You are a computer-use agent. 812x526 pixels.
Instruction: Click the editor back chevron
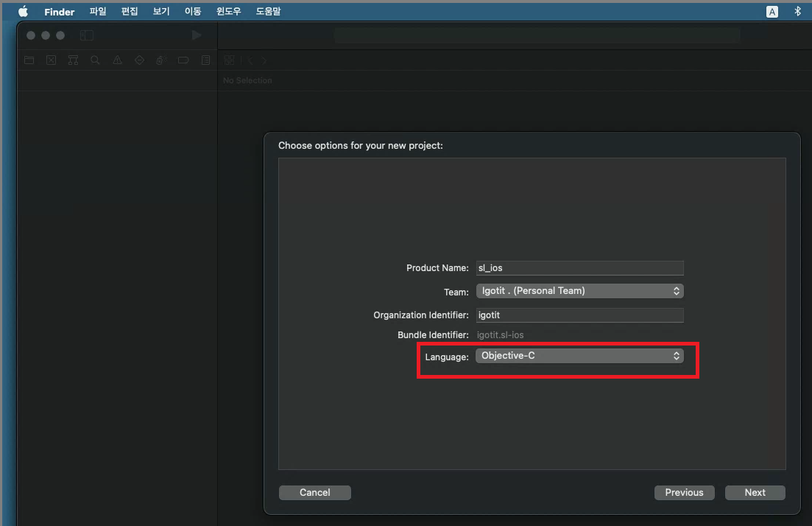coord(250,60)
